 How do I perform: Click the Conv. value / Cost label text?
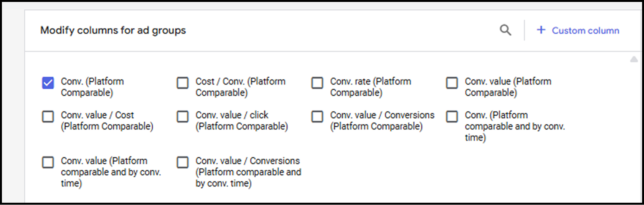pyautogui.click(x=107, y=121)
